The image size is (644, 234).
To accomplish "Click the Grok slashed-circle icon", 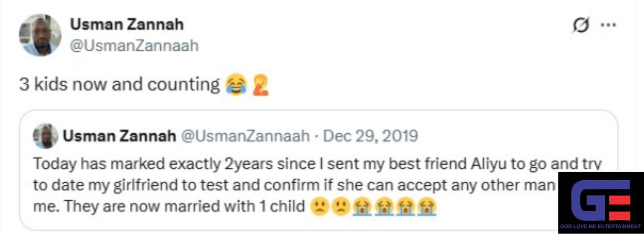I will (x=581, y=26).
